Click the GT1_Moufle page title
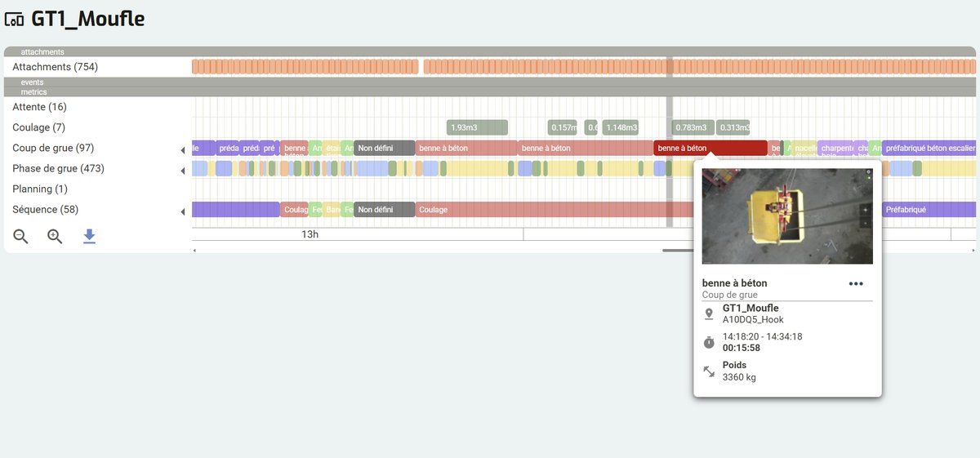The height and width of the screenshot is (458, 980). tap(87, 19)
